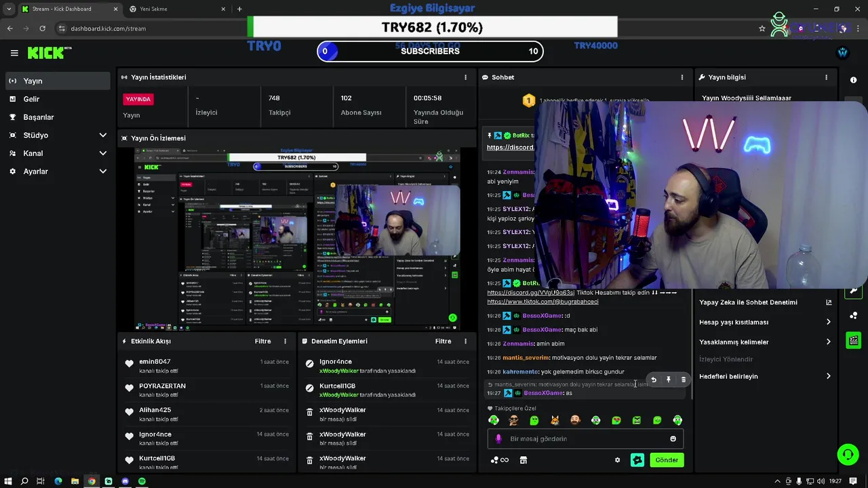
Task: Open the Denetim Eylemleri three-dot menu
Action: tap(465, 342)
